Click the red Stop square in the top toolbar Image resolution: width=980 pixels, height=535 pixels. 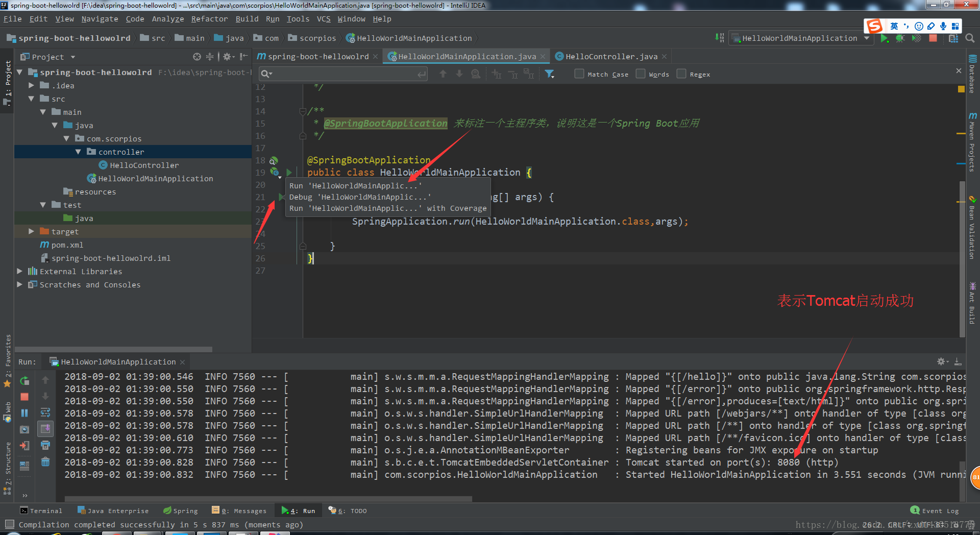(933, 38)
